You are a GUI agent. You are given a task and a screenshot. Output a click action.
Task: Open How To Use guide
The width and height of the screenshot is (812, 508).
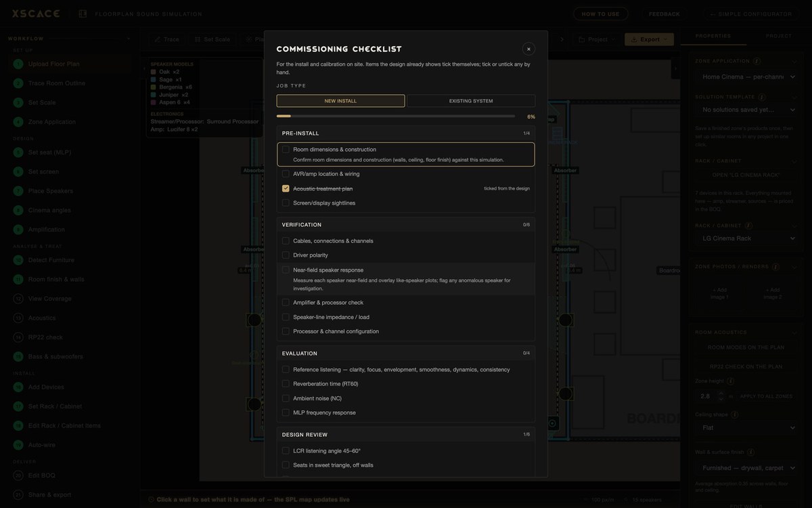(x=600, y=14)
